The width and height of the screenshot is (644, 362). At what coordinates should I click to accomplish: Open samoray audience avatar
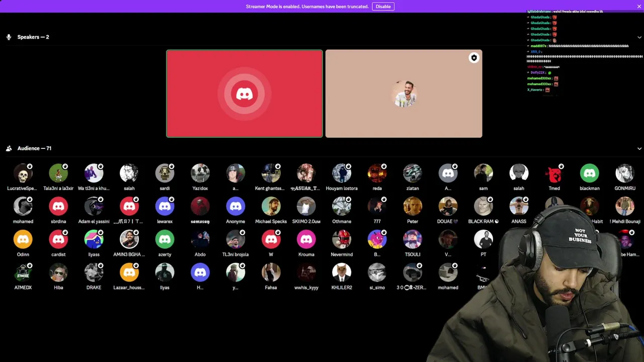pos(200,207)
